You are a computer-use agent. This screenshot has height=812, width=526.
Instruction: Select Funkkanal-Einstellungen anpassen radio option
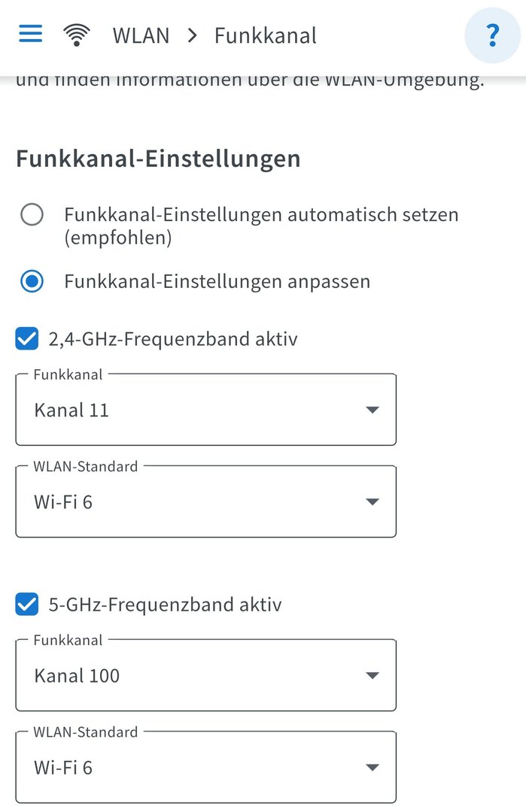[32, 282]
